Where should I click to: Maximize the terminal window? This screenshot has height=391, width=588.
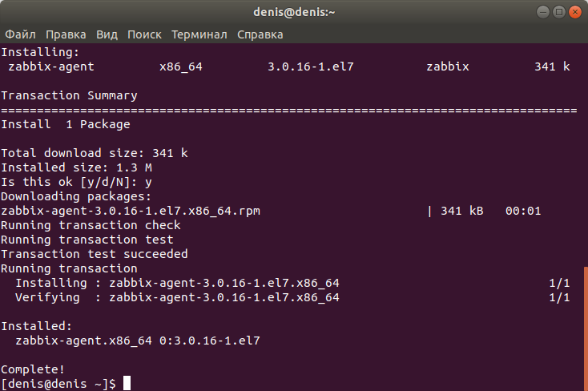558,12
